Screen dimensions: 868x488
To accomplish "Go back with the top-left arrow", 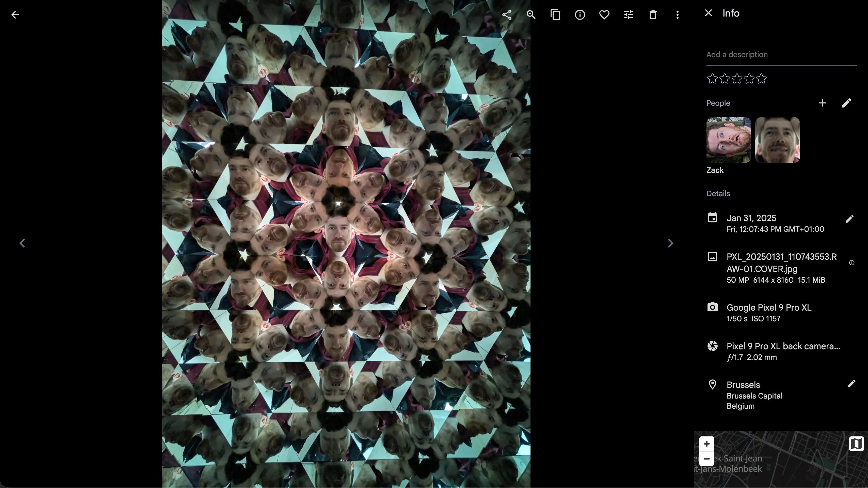I will [x=15, y=15].
